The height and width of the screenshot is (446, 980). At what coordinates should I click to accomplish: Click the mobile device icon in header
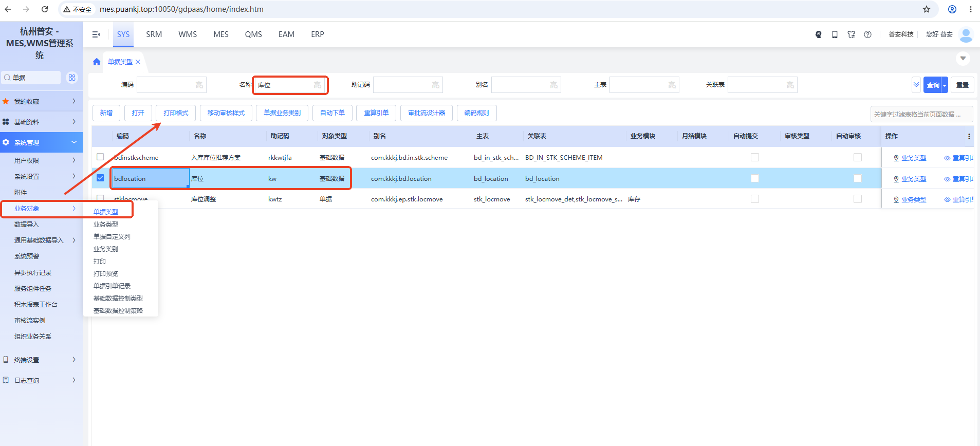pos(835,34)
